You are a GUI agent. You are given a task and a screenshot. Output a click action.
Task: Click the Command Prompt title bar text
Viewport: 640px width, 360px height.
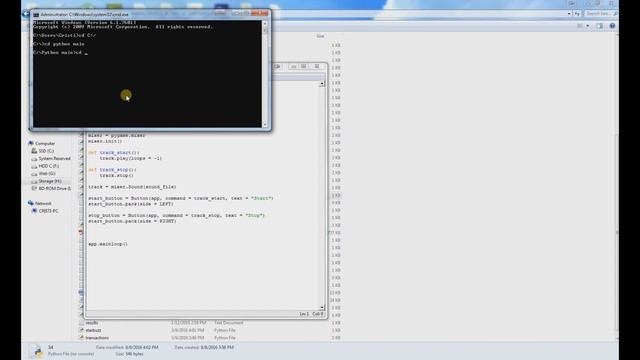(84, 14)
